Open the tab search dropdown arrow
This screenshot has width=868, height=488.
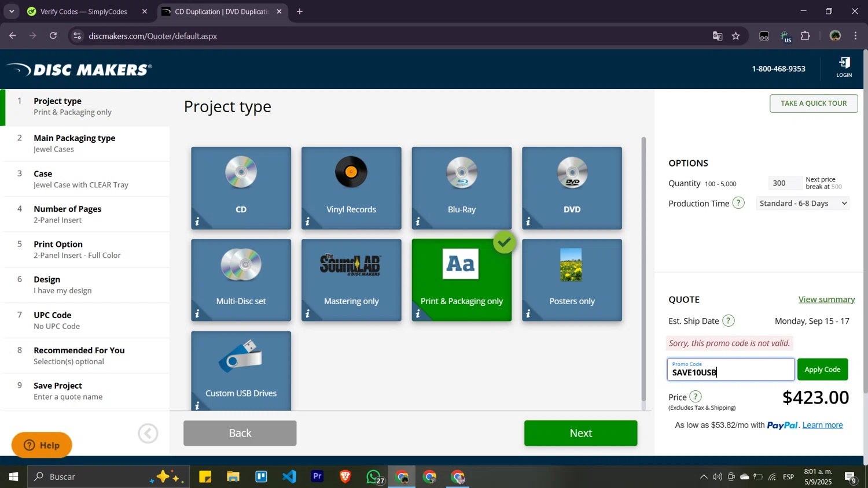click(12, 12)
